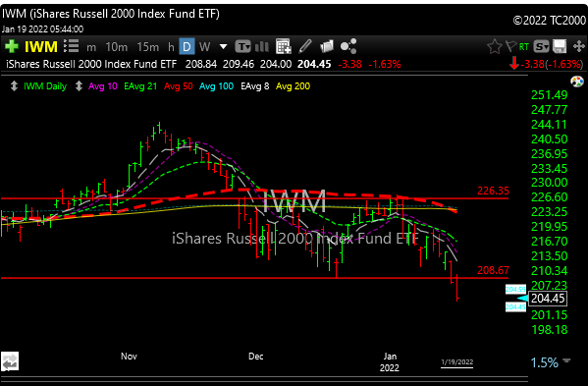Click the EAvg 8 indicator label
Image resolution: width=588 pixels, height=386 pixels.
[255, 86]
